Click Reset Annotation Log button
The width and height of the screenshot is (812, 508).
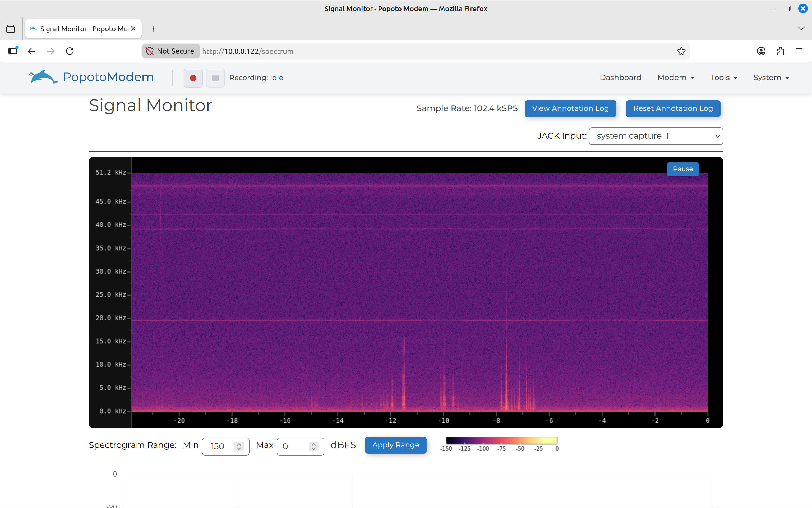pyautogui.click(x=673, y=108)
